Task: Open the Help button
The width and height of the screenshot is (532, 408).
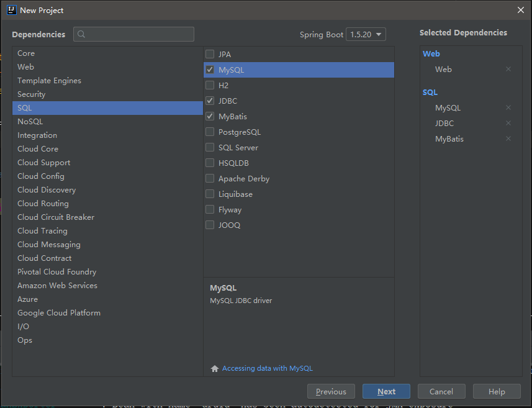Action: 497,392
